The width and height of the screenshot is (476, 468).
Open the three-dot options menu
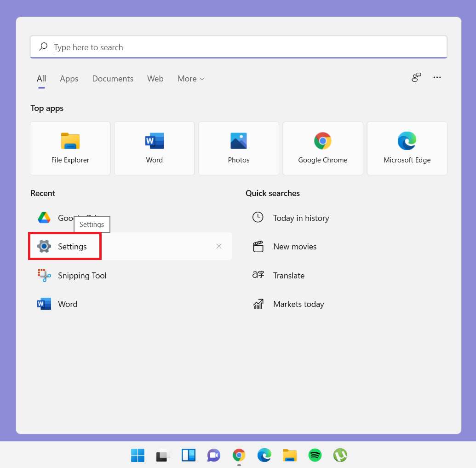coord(437,77)
